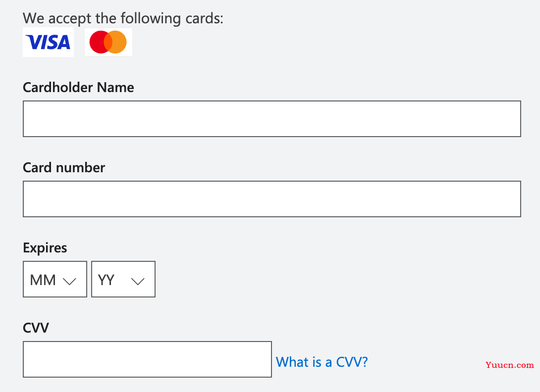Focus the Card number input field
540x392 pixels.
pos(271,199)
